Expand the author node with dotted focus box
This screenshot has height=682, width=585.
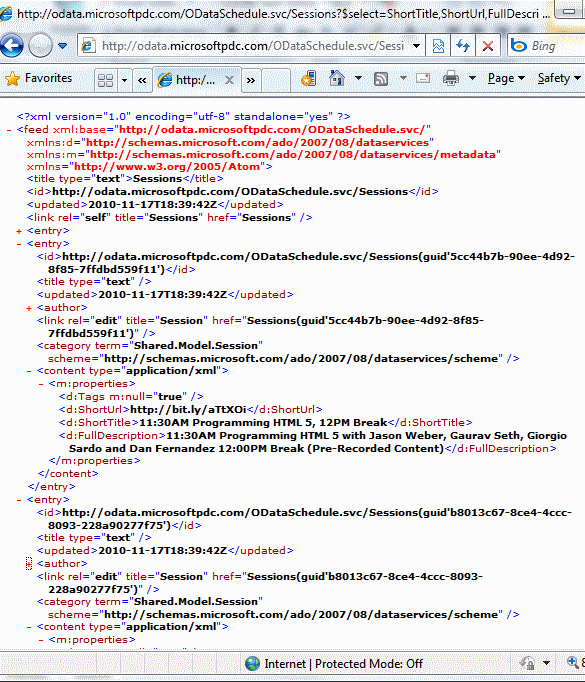[x=29, y=564]
